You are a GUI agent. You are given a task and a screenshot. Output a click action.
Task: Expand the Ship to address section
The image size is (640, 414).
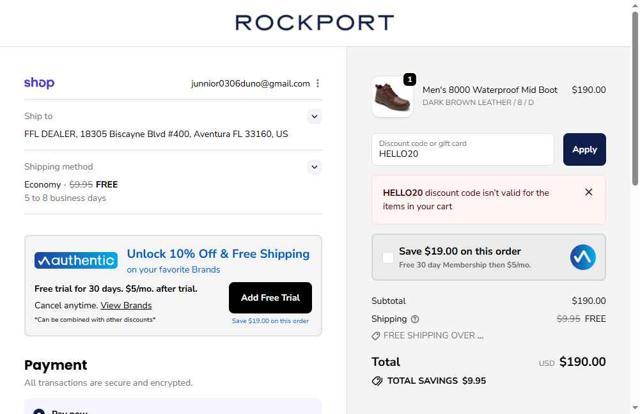(314, 117)
